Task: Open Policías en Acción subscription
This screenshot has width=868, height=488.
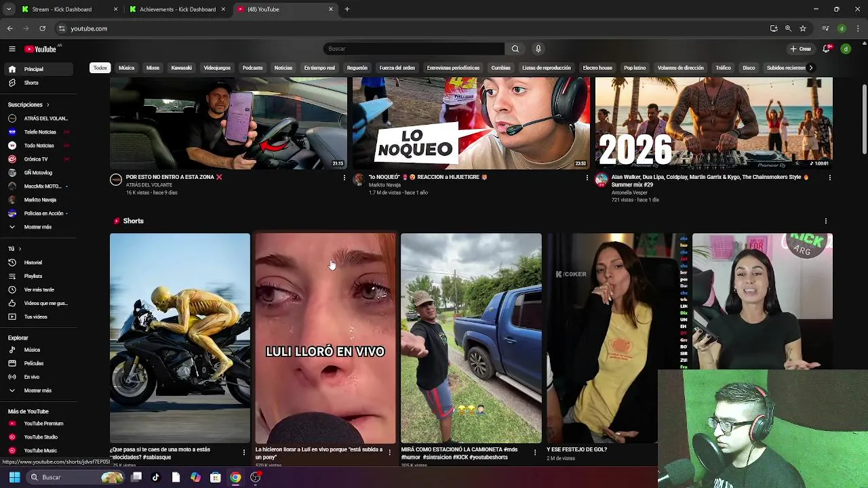Action: [37, 213]
